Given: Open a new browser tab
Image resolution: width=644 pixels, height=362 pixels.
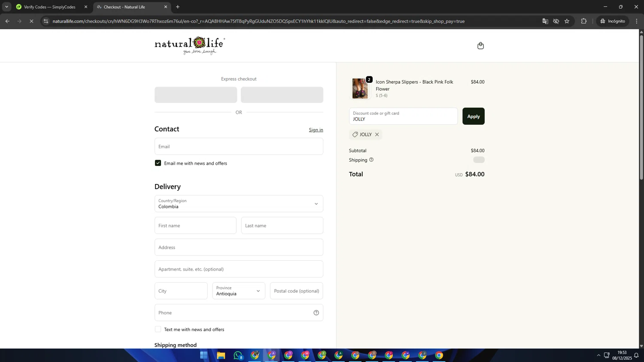Looking at the screenshot, I should click(178, 7).
